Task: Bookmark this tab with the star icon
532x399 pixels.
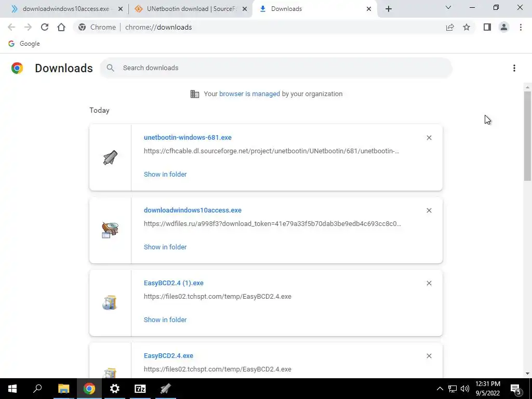Action: 467,27
